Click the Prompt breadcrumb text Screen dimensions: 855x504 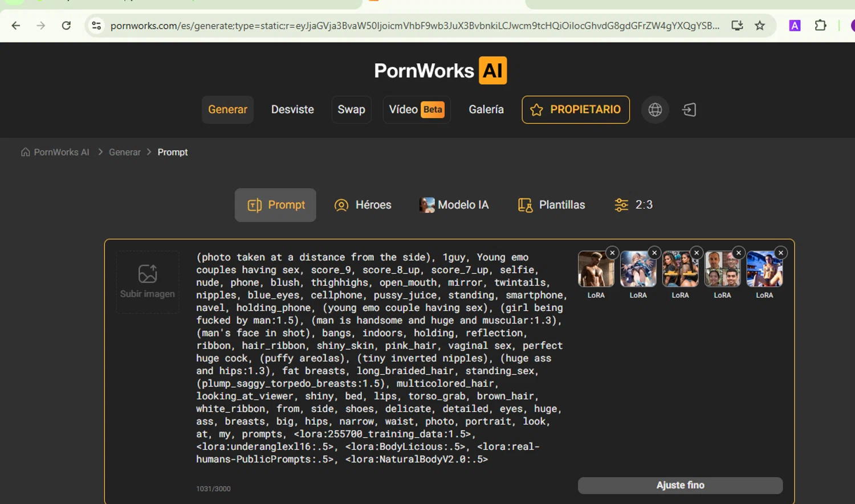coord(173,152)
